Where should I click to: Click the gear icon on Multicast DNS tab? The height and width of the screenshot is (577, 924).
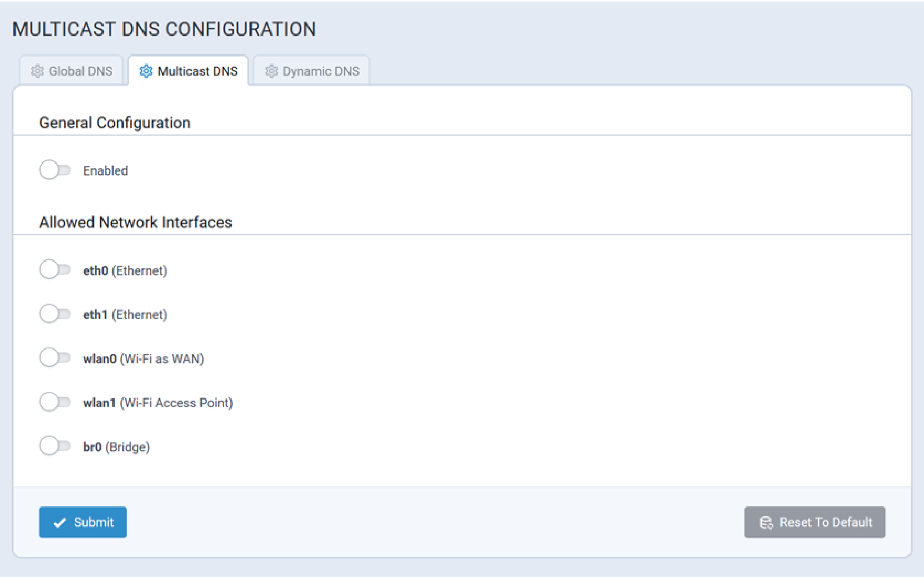click(x=146, y=71)
